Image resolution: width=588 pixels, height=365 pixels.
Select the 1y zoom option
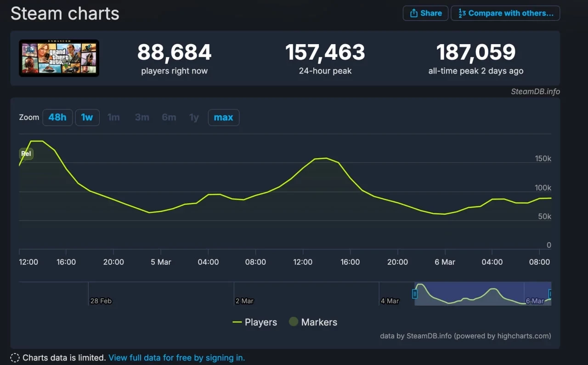point(194,117)
